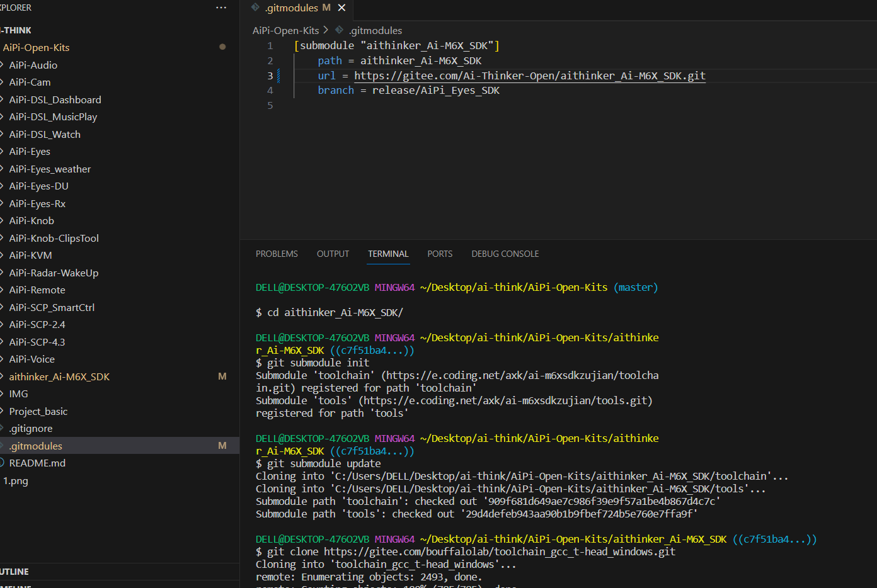Click .gitmodules in the breadcrumb
This screenshot has height=588, width=877.
point(375,30)
